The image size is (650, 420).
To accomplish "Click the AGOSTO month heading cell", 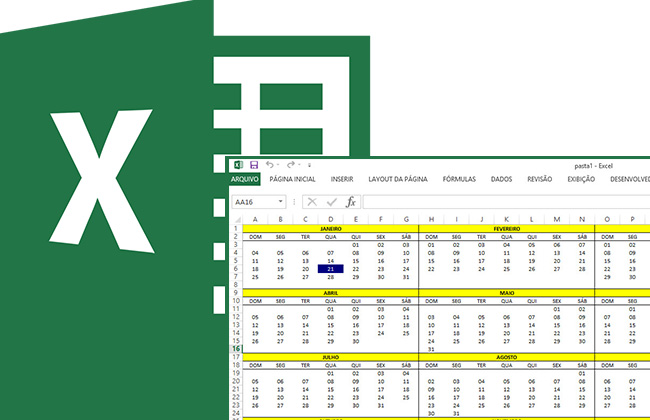I will coord(507,357).
